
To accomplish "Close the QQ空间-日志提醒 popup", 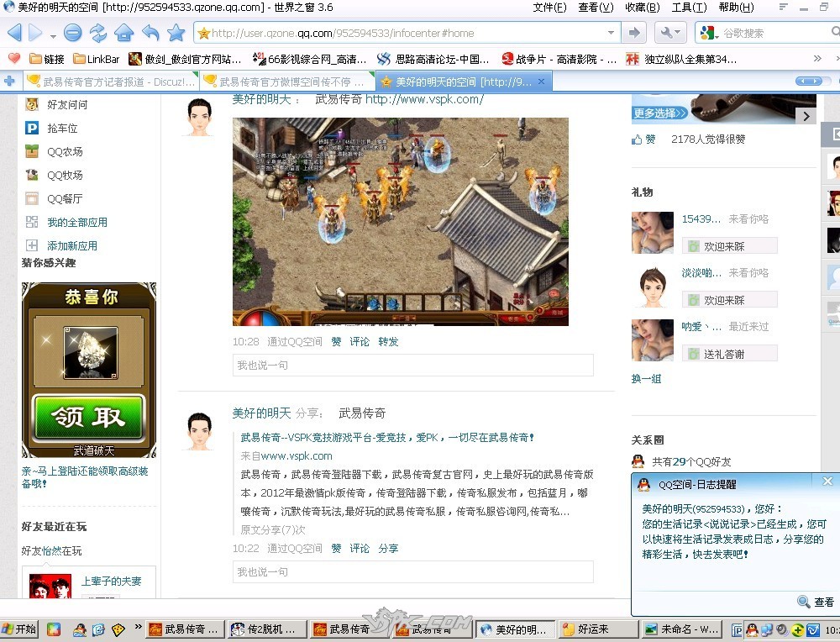I will [x=827, y=481].
